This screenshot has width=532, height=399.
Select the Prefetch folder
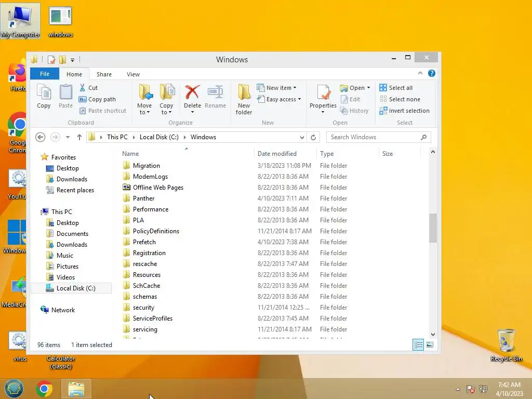(139, 242)
